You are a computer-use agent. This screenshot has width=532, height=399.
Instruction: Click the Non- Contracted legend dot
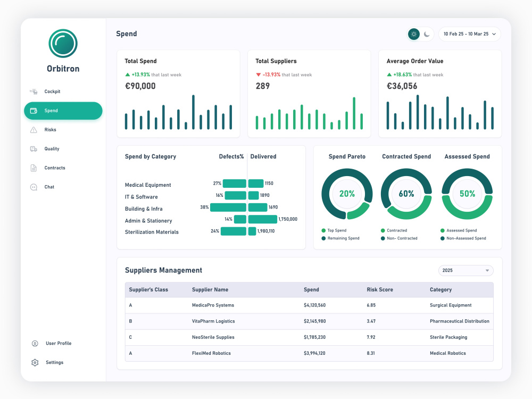pos(383,238)
